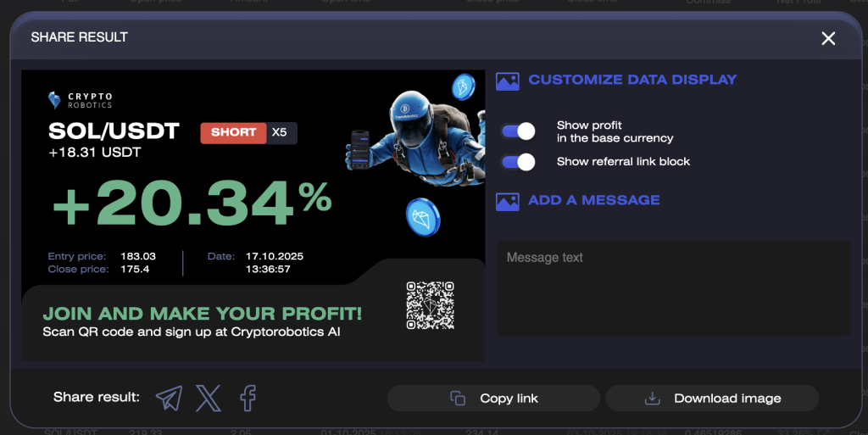Click the QR code on the referral banner
Viewport: 868px width, 435px height.
(430, 305)
